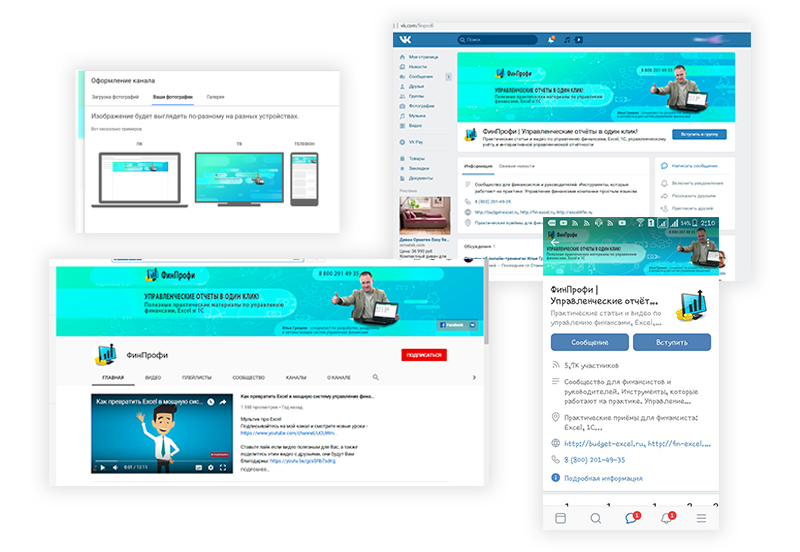Viewport: 800px width, 552px height.
Task: Click Рассказать друзьям share option
Action: pyautogui.click(x=688, y=196)
